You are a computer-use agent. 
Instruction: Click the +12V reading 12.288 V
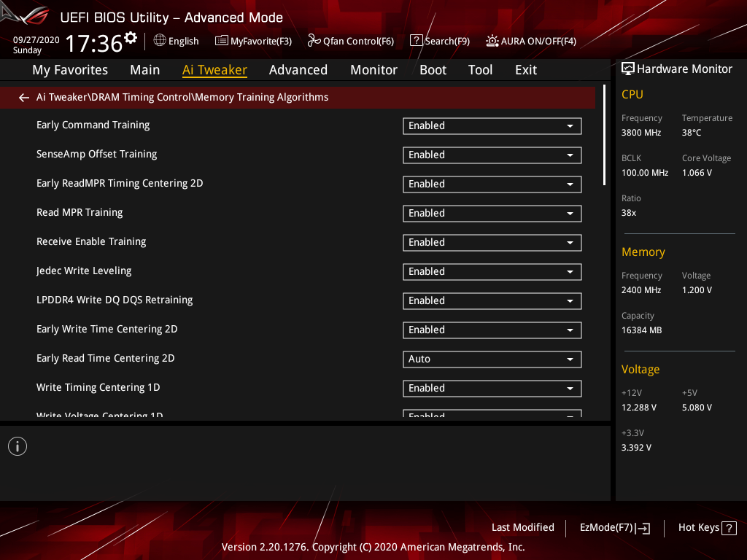point(639,408)
